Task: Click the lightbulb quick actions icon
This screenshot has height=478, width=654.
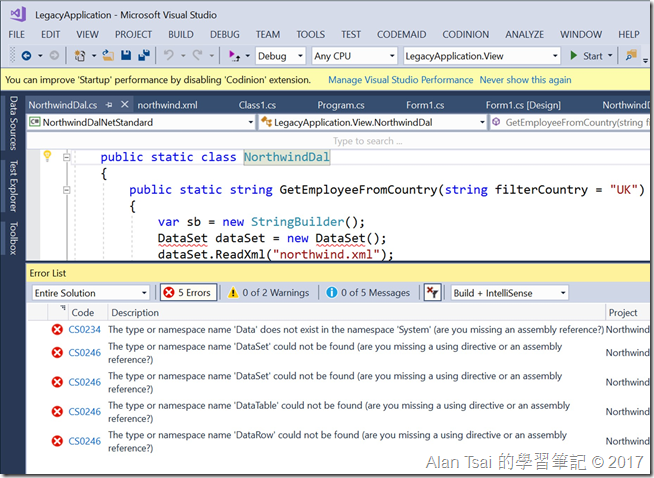Action: (47, 156)
